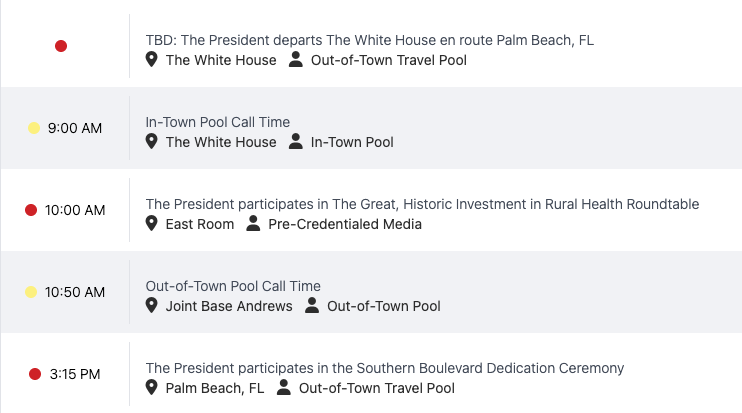
Task: Select the In-Town Pool Call Time entry
Action: click(x=218, y=122)
